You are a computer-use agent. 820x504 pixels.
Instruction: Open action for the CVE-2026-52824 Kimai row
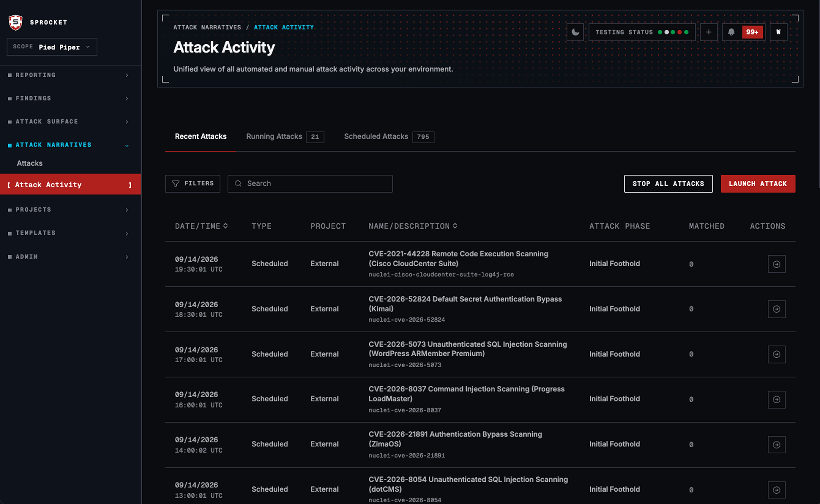click(x=777, y=309)
